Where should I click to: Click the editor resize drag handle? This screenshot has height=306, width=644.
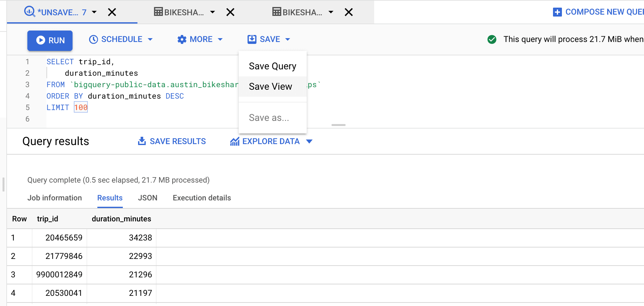[338, 125]
